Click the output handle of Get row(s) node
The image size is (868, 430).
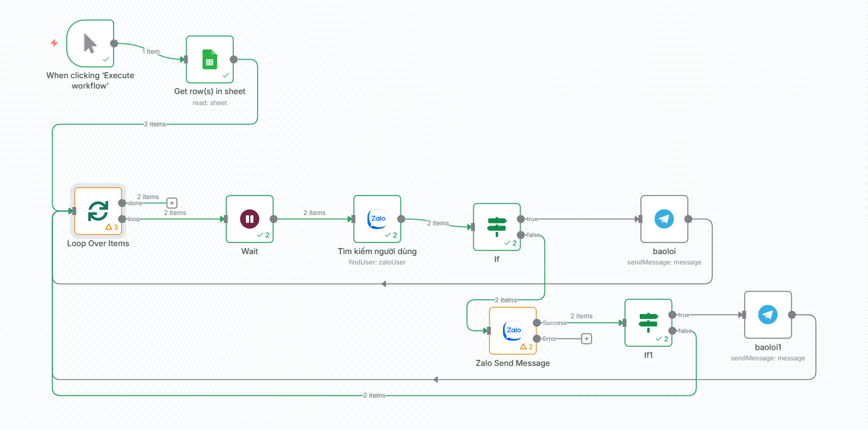(x=233, y=59)
